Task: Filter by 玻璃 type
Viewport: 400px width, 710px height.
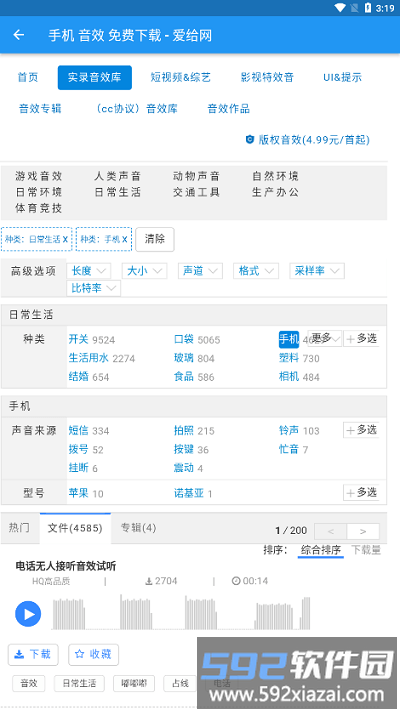Action: point(184,358)
